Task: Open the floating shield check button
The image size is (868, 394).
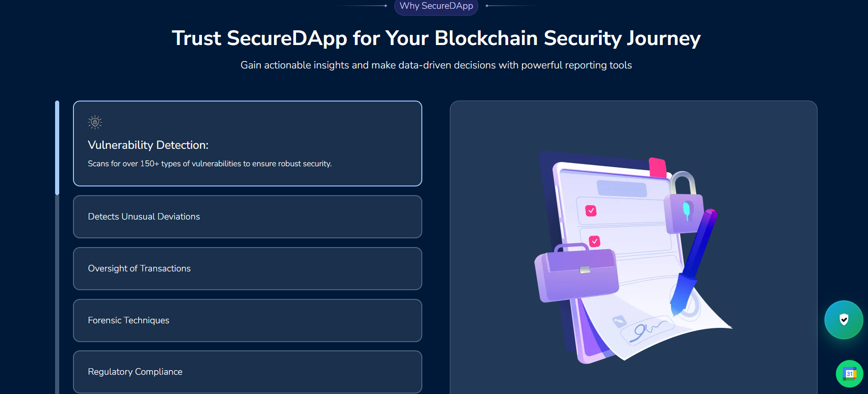Action: pos(844,320)
